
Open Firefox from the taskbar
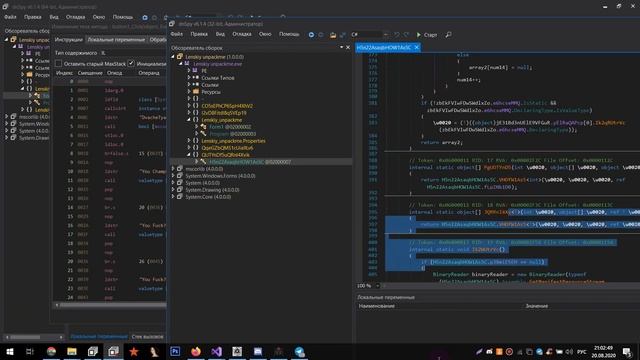coord(196,351)
